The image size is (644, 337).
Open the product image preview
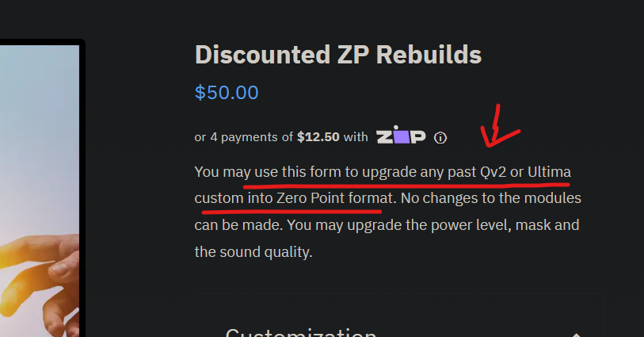pos(40,189)
